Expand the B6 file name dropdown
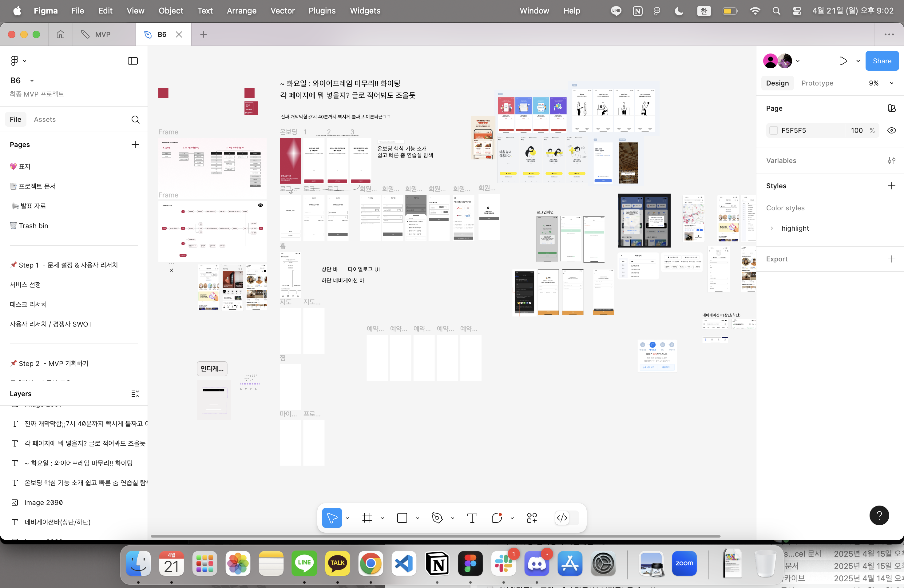 pyautogui.click(x=32, y=81)
